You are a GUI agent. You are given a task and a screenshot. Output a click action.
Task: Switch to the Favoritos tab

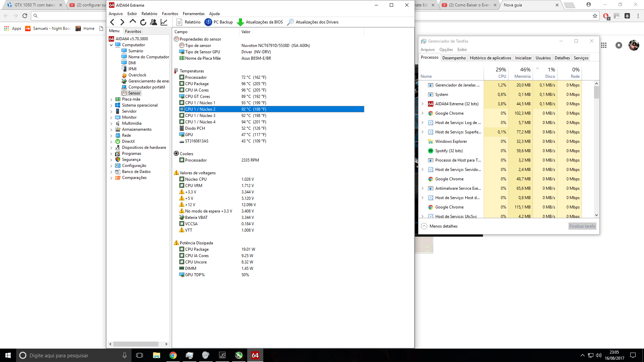[133, 31]
